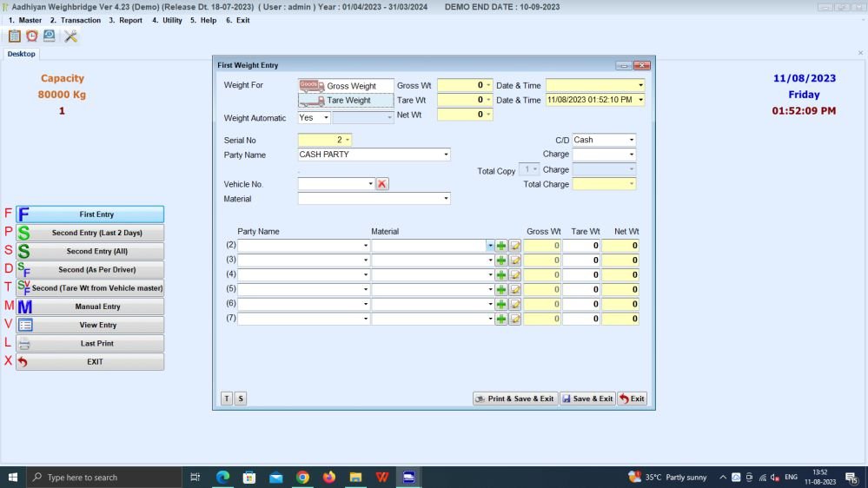This screenshot has width=868, height=488.
Task: Click the Manual Entry sidebar button
Action: tap(89, 307)
